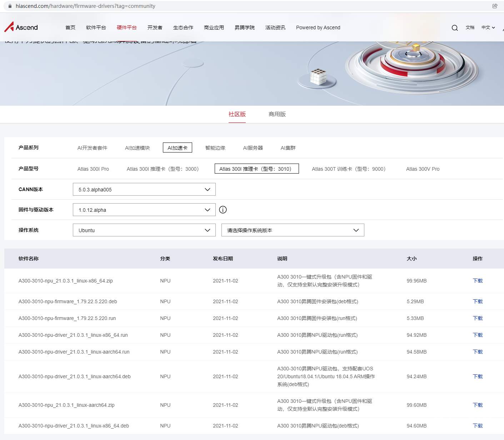Open 生态合作 navigation menu
504x440 pixels.
(x=183, y=27)
